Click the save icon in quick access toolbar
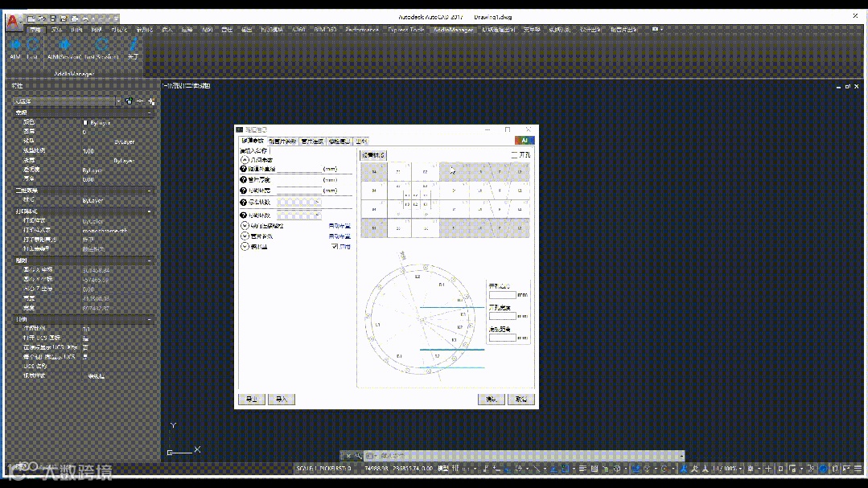The height and width of the screenshot is (488, 868). coord(52,18)
